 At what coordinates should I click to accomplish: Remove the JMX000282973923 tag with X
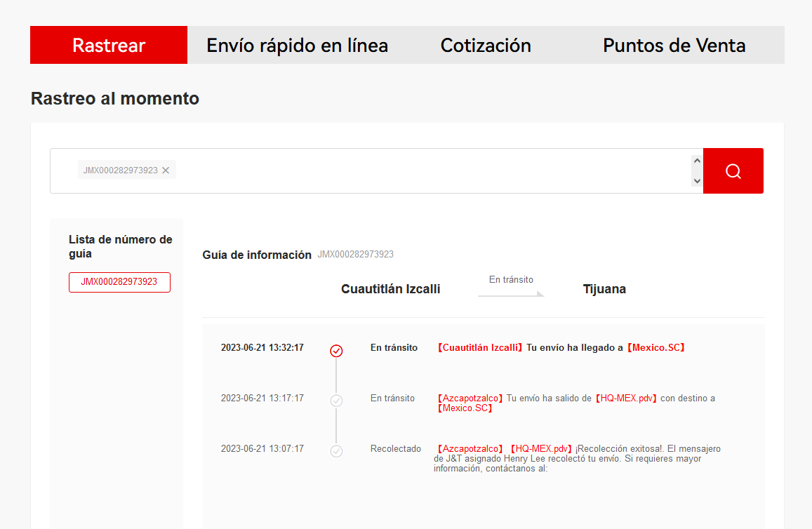coord(166,170)
